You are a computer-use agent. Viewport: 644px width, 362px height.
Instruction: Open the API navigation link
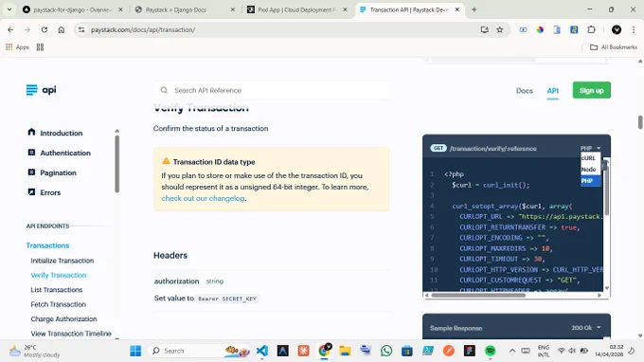click(x=552, y=90)
